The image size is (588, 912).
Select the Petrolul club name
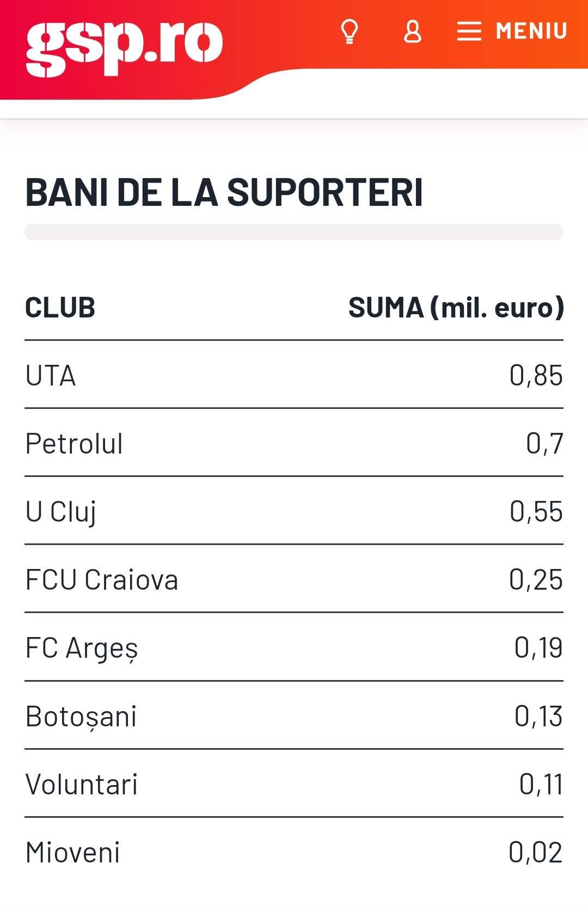pyautogui.click(x=74, y=444)
